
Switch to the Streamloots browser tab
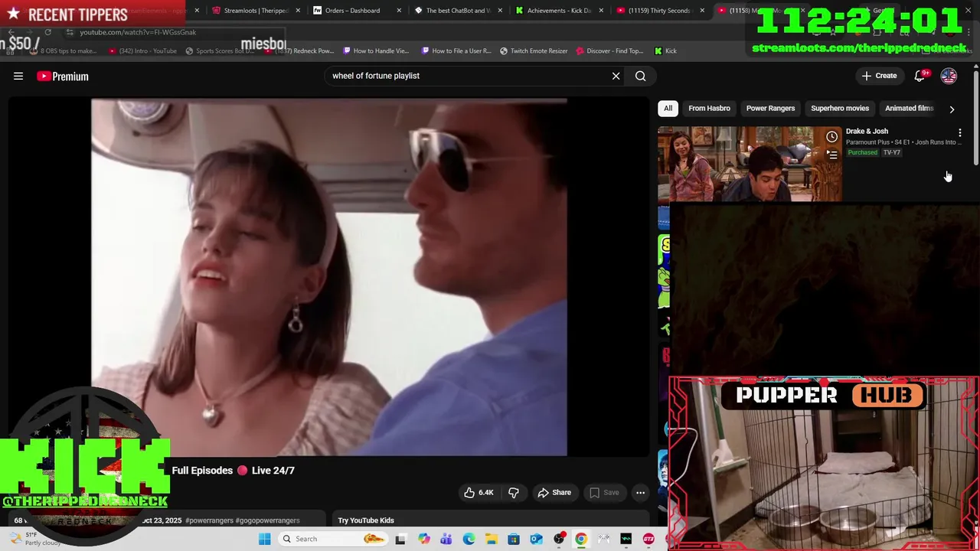coord(250,11)
